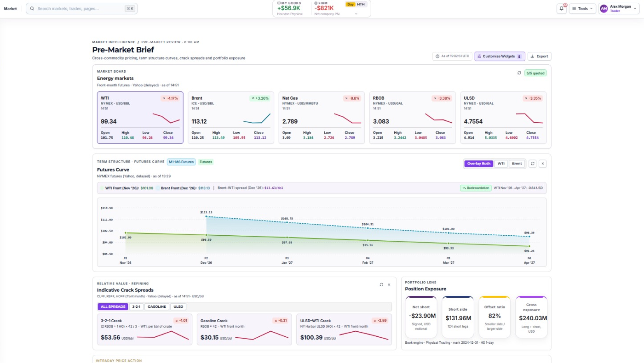Show only the Brent futures curve
Image resolution: width=644 pixels, height=363 pixels.
click(x=517, y=164)
